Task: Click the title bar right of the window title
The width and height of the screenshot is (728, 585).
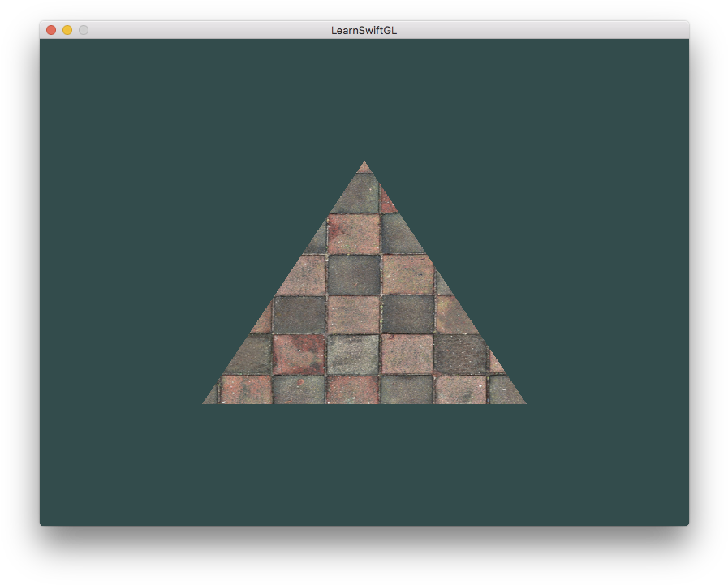Action: click(x=528, y=29)
